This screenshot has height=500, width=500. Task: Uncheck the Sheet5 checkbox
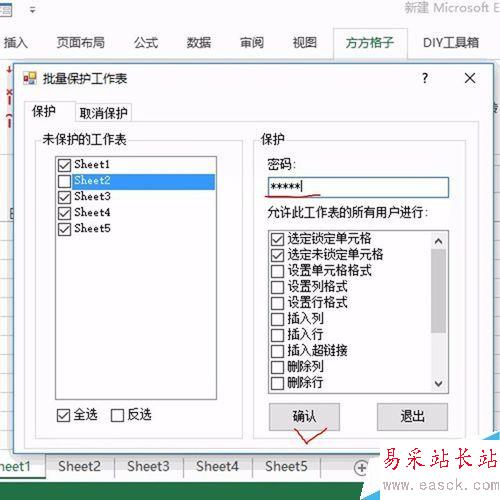pyautogui.click(x=64, y=229)
